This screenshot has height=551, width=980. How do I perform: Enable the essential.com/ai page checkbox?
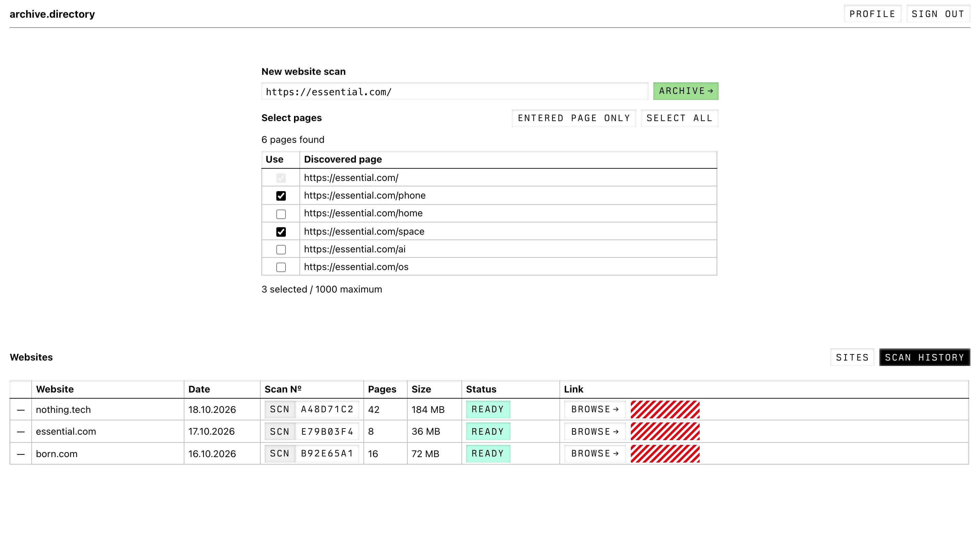281,249
